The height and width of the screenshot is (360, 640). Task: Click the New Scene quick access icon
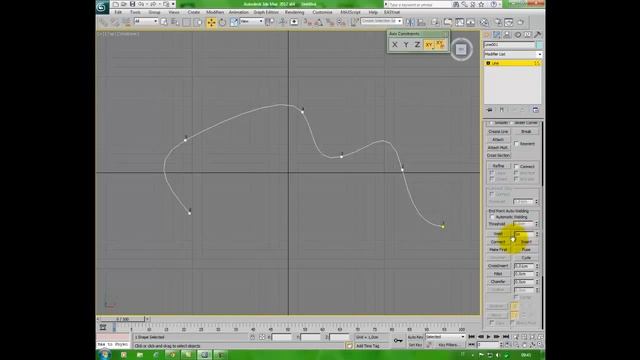pyautogui.click(x=116, y=4)
